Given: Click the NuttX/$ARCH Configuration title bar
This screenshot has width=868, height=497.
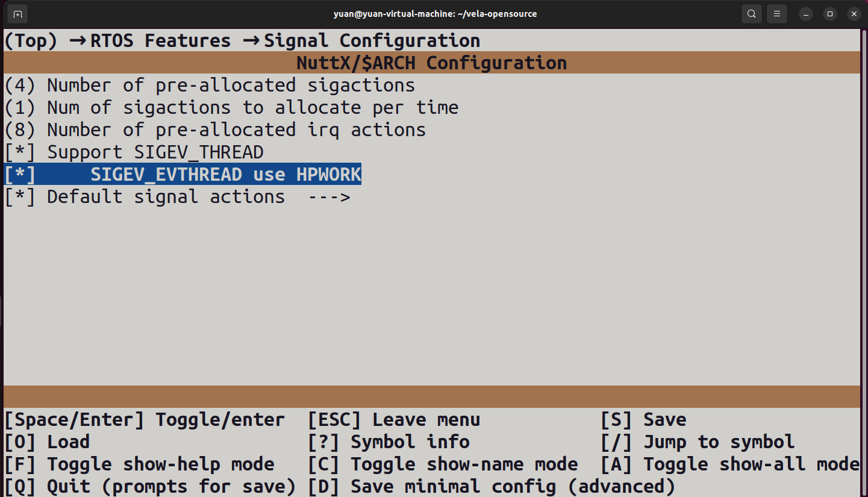Looking at the screenshot, I should coord(432,63).
